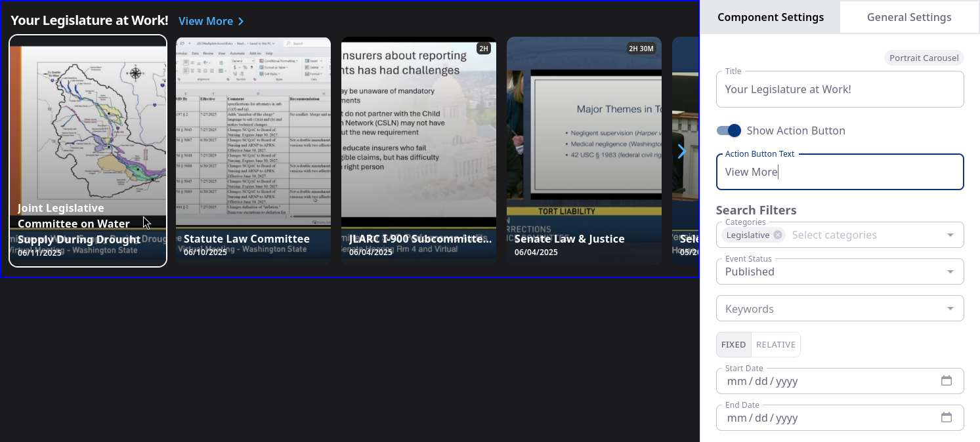Select the 'Your Legislature at Work!' carousel heading

pos(89,20)
